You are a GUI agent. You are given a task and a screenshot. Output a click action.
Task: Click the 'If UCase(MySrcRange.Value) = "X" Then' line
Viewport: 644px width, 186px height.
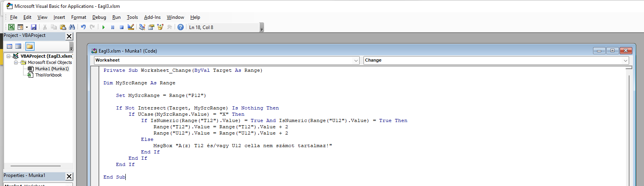pyautogui.click(x=186, y=114)
